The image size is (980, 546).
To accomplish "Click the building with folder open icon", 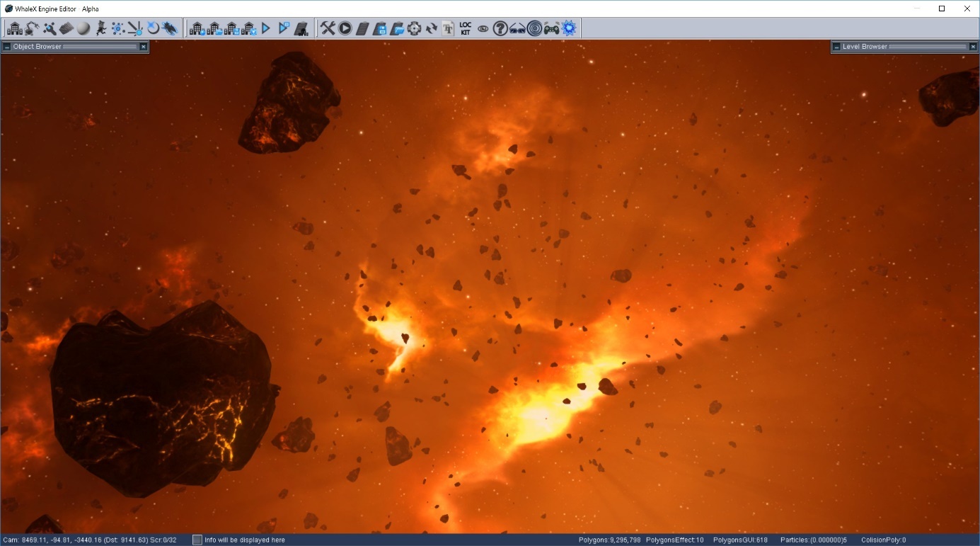I will click(x=214, y=28).
